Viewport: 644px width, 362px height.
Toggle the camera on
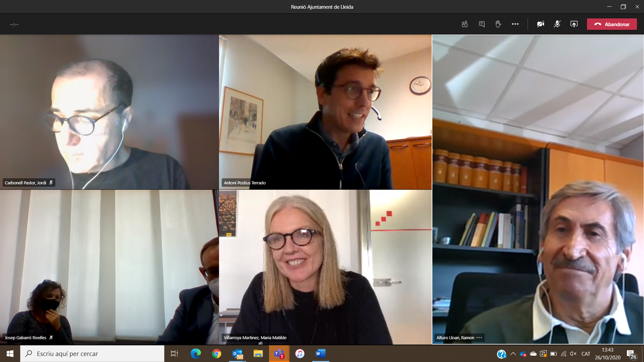coord(540,24)
